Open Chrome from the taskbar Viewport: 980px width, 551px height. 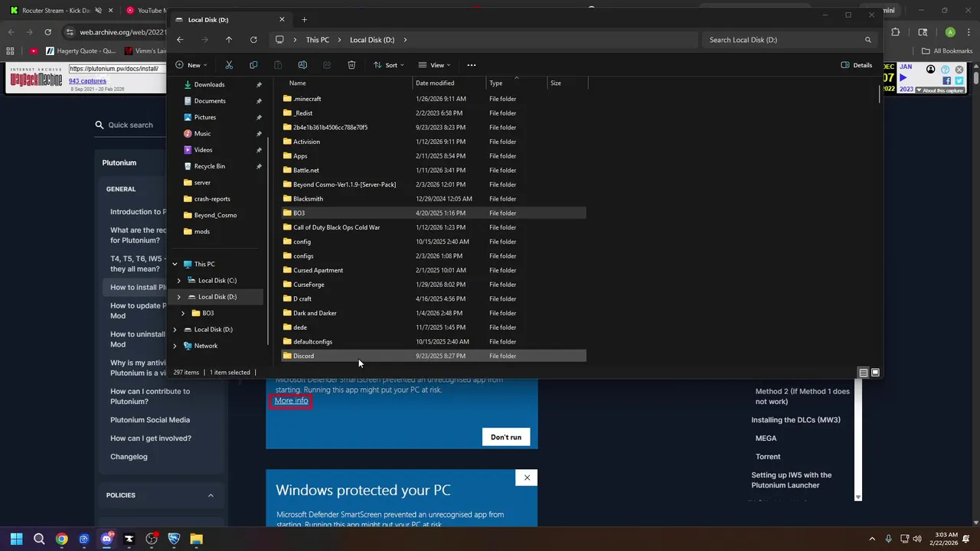[x=61, y=539]
